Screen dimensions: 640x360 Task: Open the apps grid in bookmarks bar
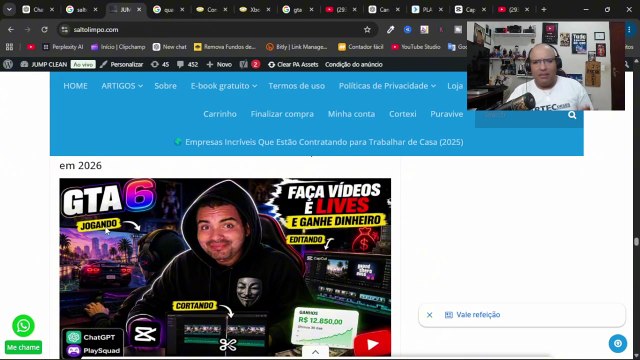[x=9, y=47]
